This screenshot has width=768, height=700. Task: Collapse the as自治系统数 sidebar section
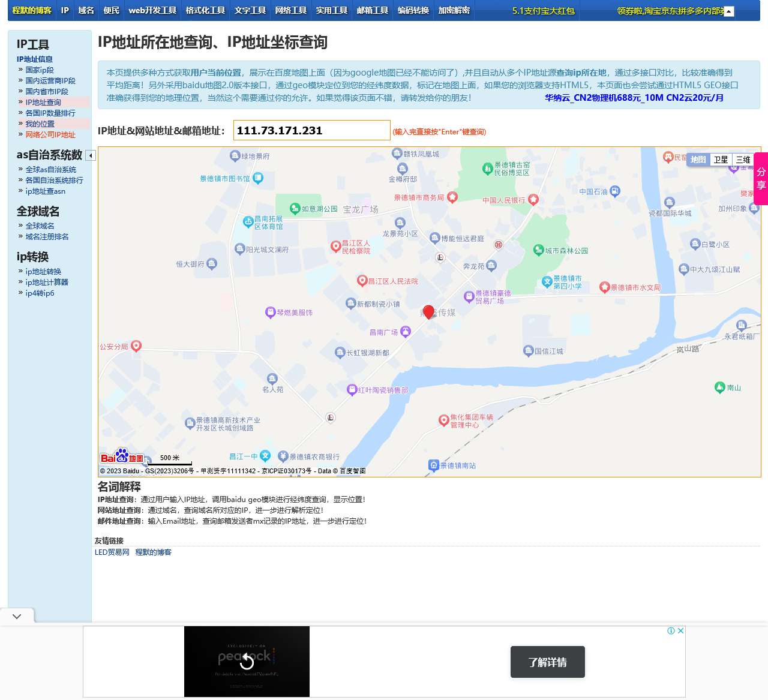click(x=91, y=155)
